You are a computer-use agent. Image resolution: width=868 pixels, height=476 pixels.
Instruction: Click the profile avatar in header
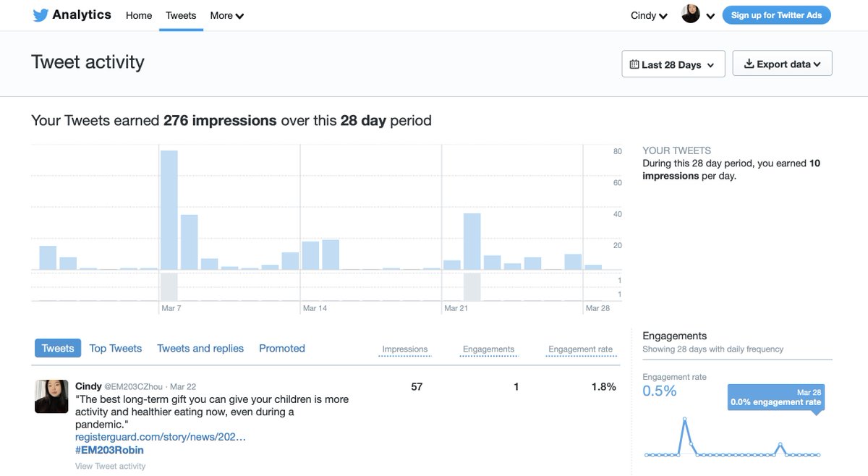[691, 14]
